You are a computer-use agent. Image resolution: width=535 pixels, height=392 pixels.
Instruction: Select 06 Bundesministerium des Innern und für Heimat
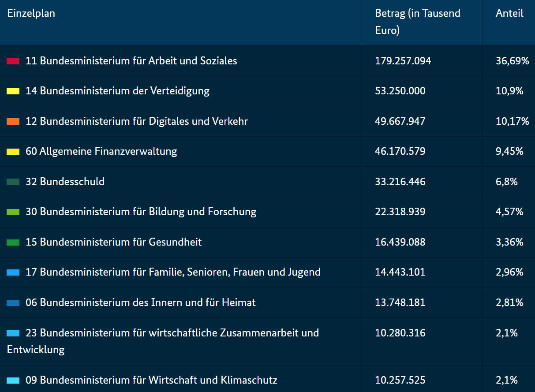(x=141, y=302)
